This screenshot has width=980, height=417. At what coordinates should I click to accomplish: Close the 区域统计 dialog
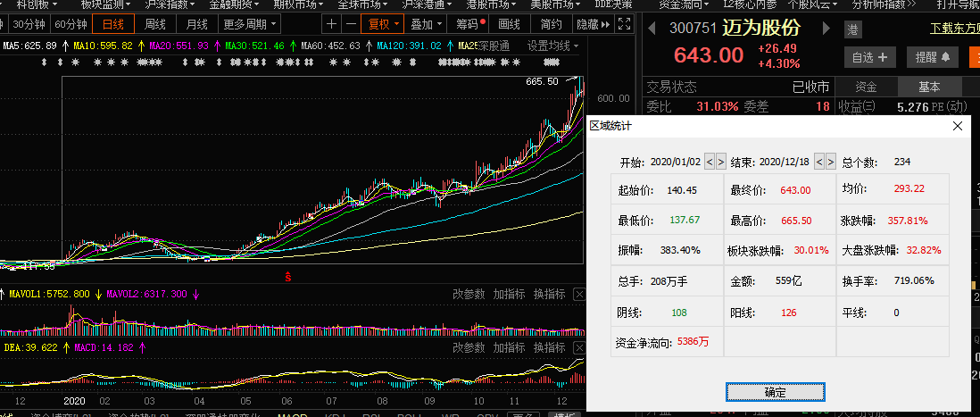[x=958, y=126]
